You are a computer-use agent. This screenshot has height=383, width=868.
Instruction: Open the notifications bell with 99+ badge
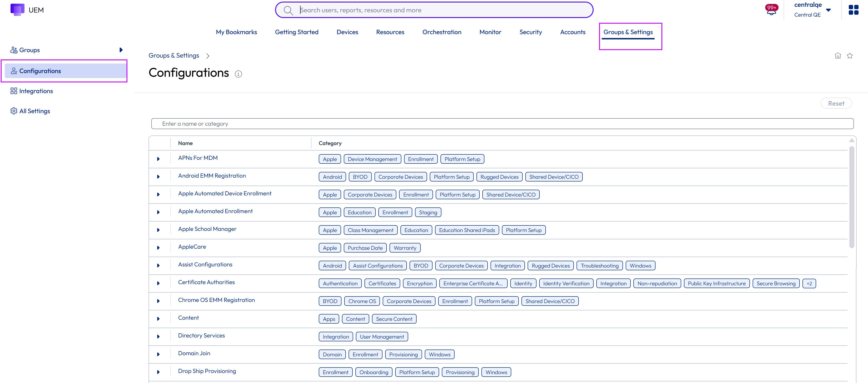point(771,10)
